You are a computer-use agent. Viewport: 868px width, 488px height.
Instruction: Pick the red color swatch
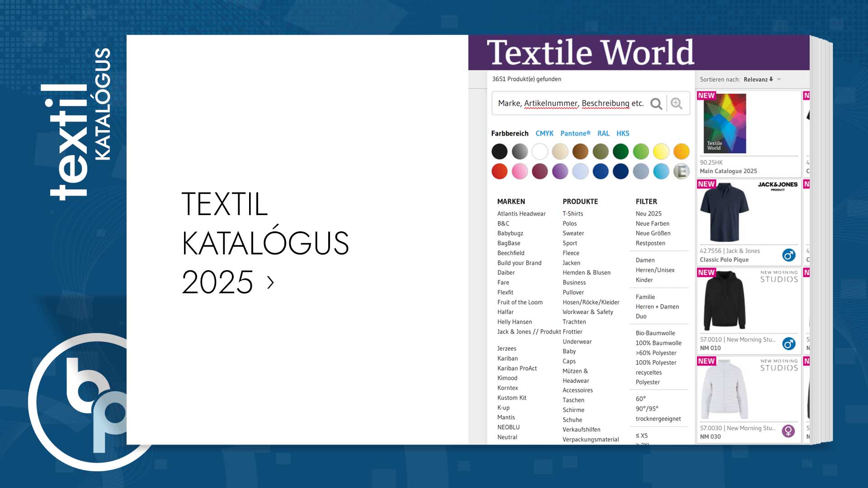point(500,171)
